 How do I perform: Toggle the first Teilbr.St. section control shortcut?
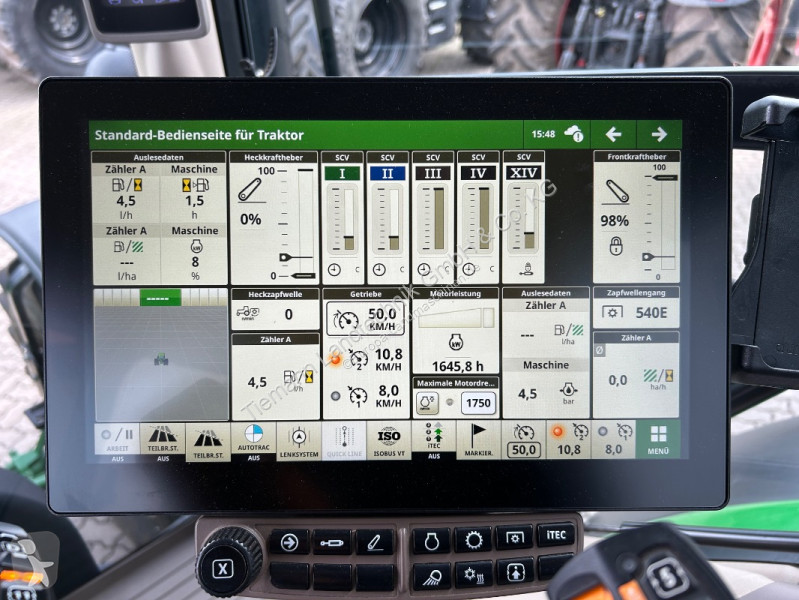(x=163, y=439)
